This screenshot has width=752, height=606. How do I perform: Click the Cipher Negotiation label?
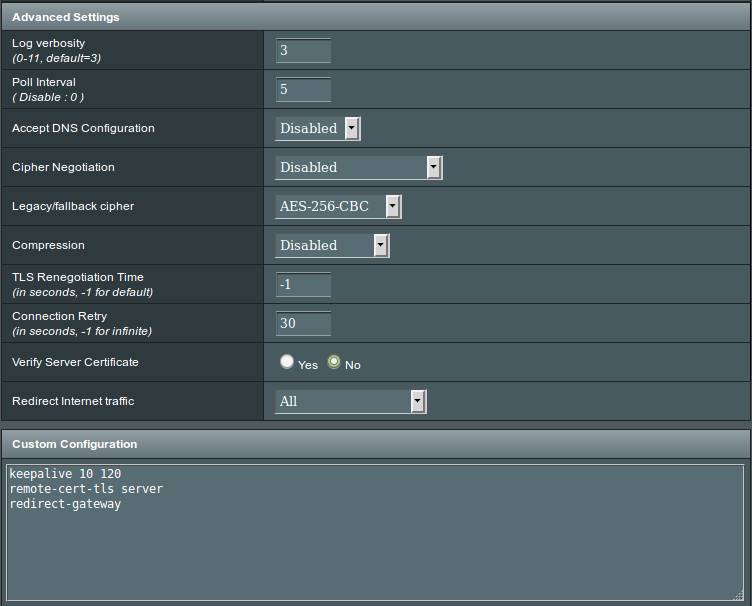tap(63, 167)
